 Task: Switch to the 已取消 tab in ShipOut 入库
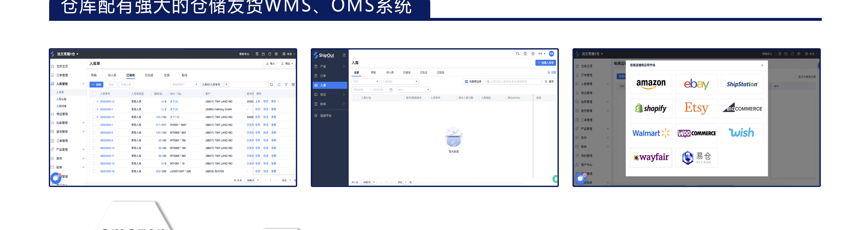440,73
